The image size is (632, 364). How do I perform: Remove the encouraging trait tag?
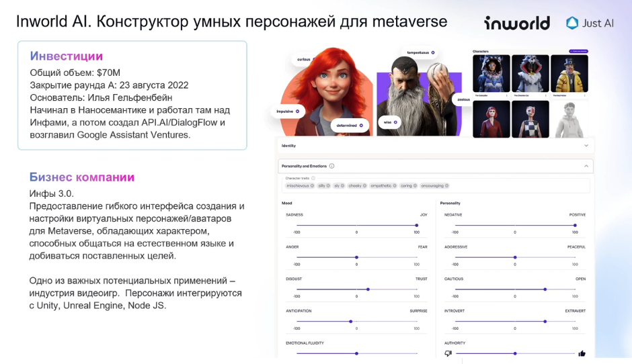pos(446,186)
